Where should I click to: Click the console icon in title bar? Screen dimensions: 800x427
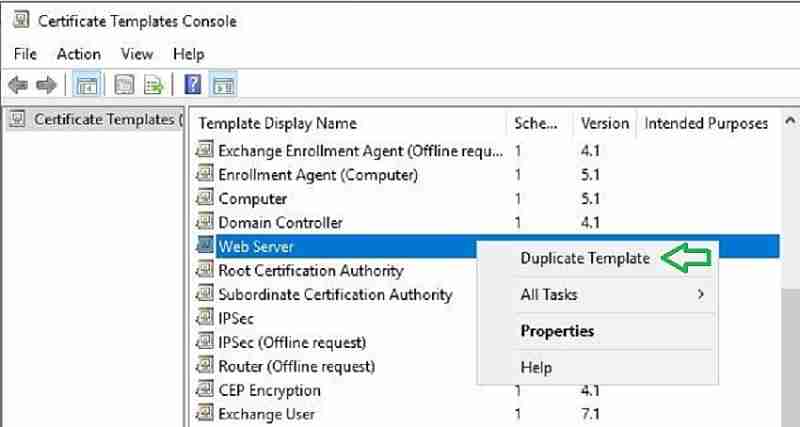21,20
